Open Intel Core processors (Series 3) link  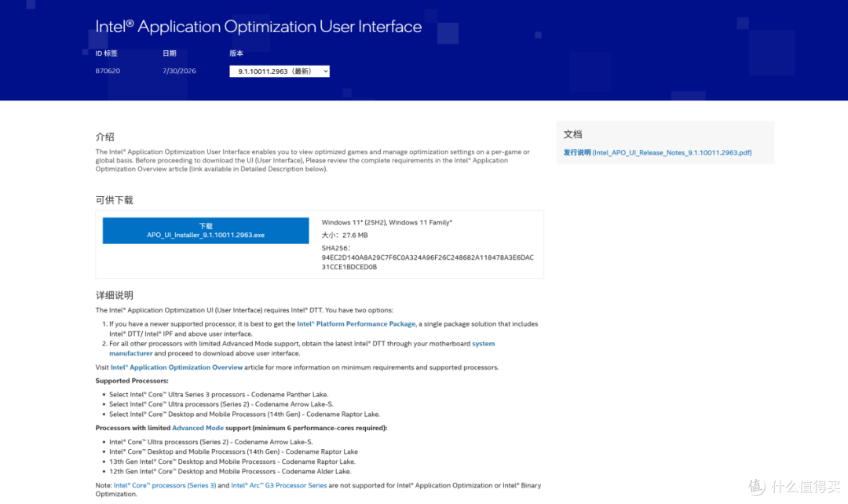[x=164, y=486]
